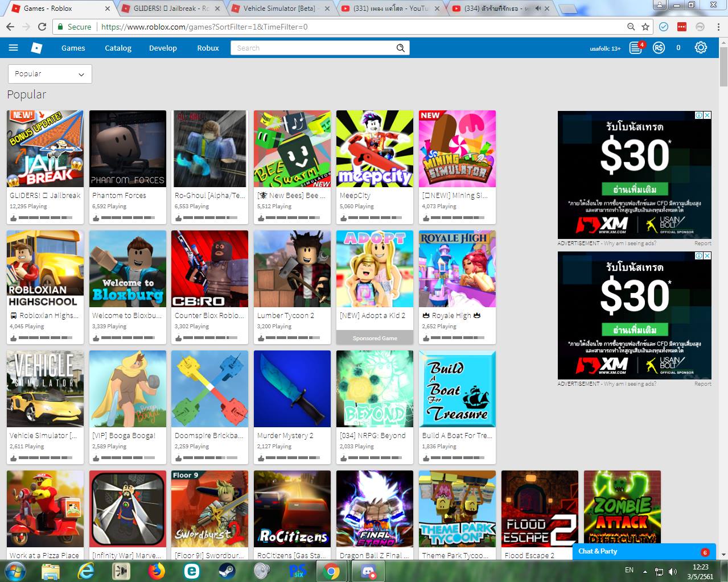The width and height of the screenshot is (728, 582).
Task: Click the view site information lock icon
Action: coord(61,27)
